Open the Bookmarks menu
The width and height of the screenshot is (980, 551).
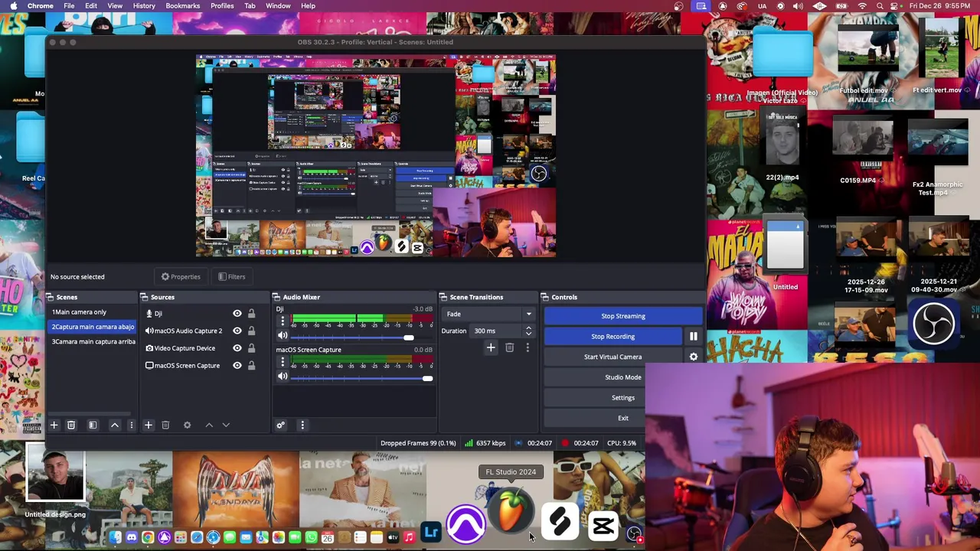[183, 6]
